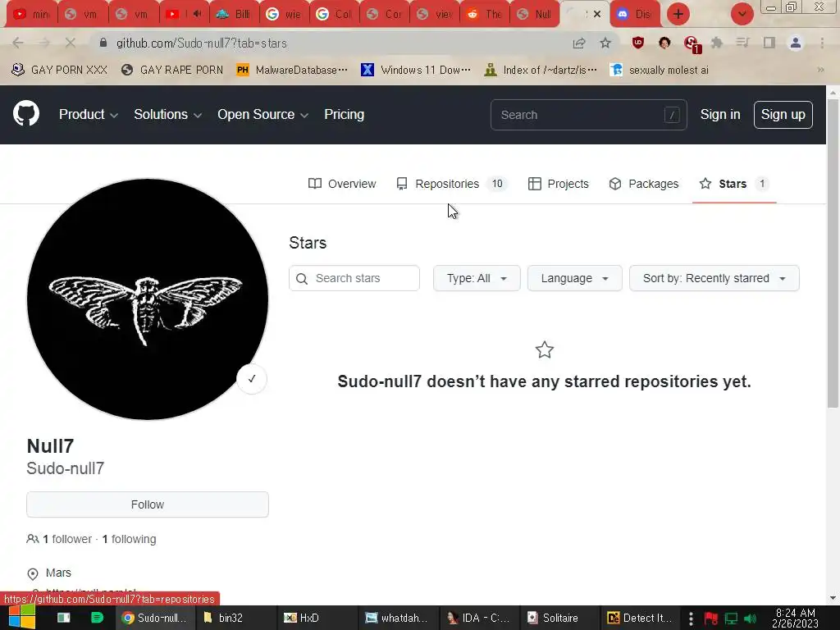This screenshot has width=840, height=630.
Task: Stop loading the page
Action: (x=71, y=43)
